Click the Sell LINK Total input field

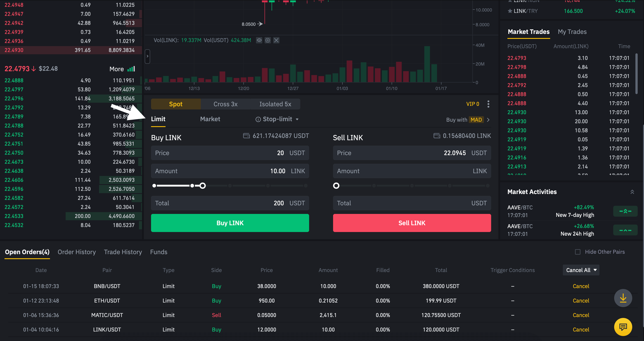tap(412, 203)
